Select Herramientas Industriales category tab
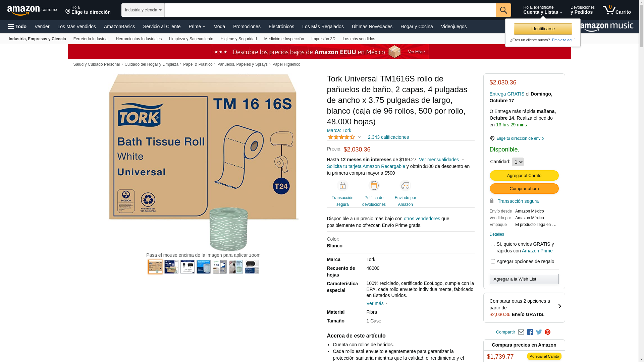Screen dimensions: 644x362 pyautogui.click(x=139, y=39)
